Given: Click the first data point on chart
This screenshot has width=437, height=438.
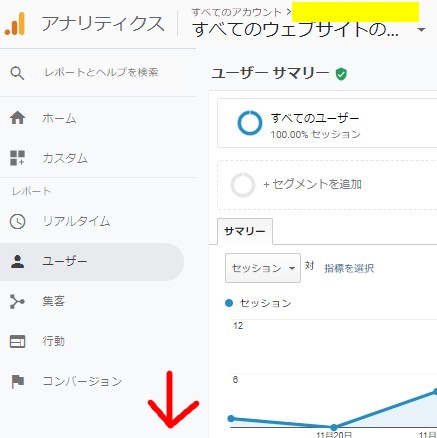Looking at the screenshot, I should coord(231,418).
